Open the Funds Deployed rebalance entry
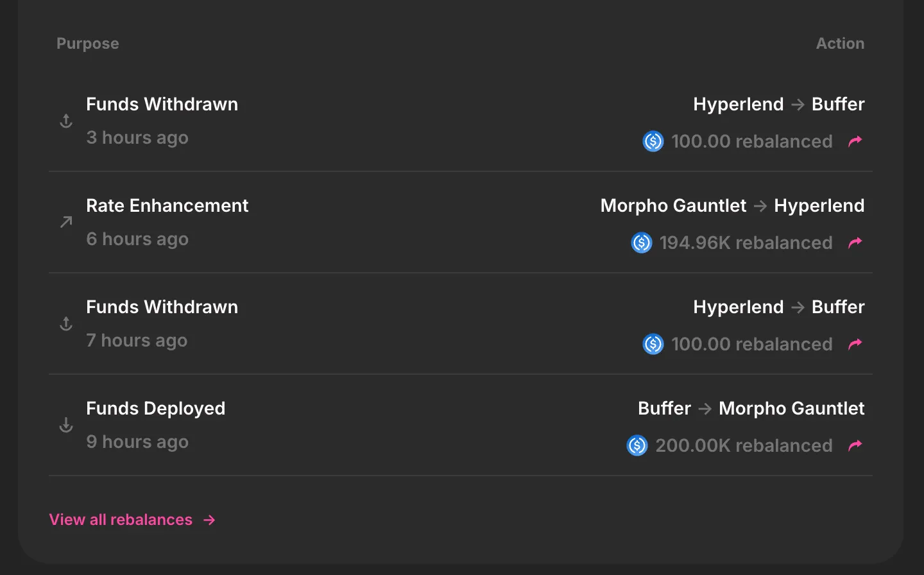 coord(156,408)
